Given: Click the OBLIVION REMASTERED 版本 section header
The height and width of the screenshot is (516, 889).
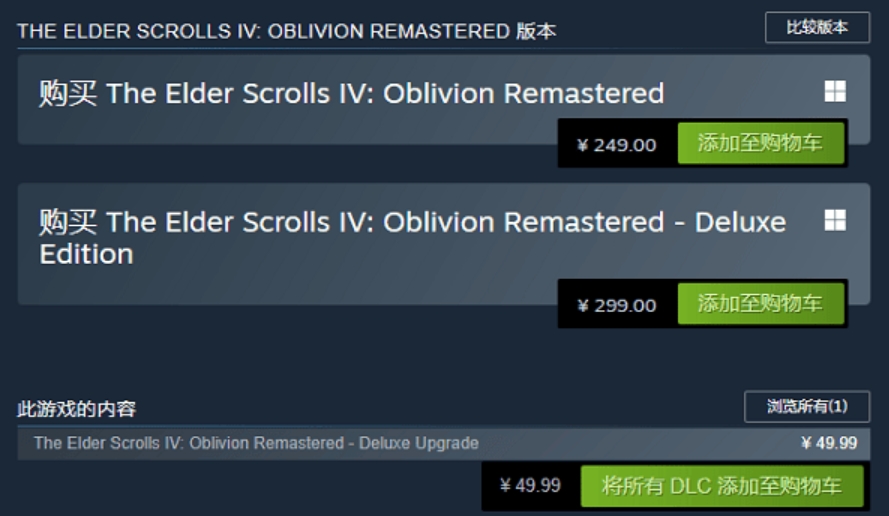Looking at the screenshot, I should 287,31.
